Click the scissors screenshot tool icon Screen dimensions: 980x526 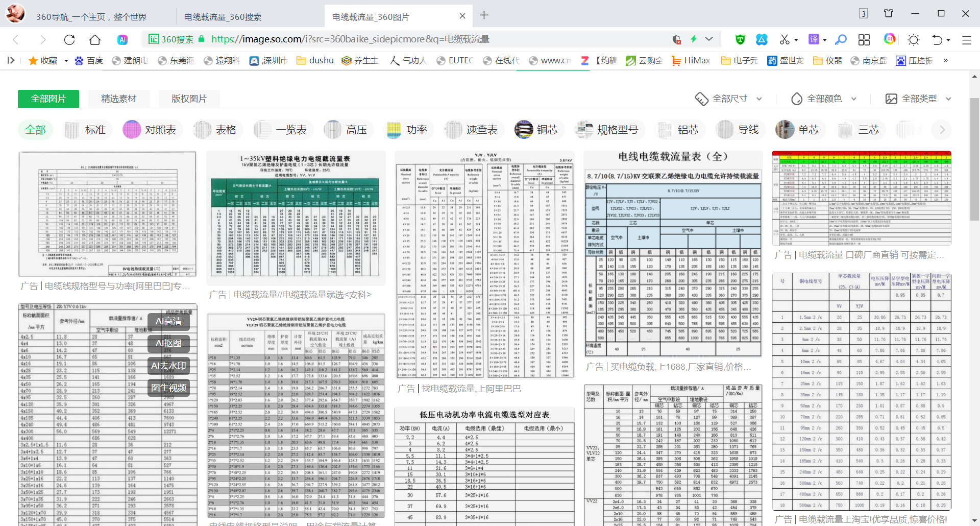tap(785, 39)
